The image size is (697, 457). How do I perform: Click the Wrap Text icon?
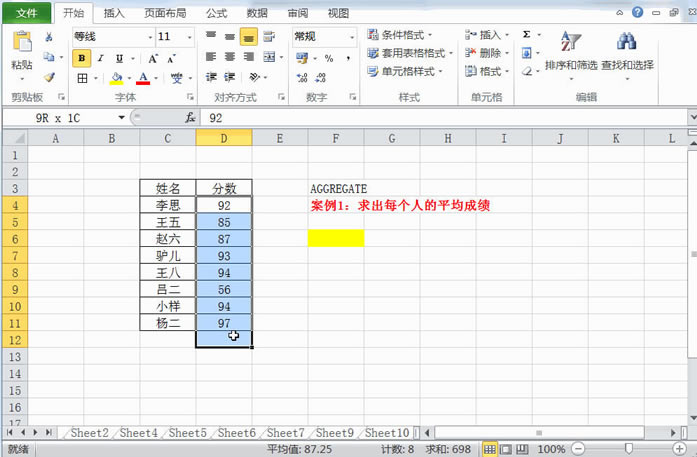[x=268, y=36]
